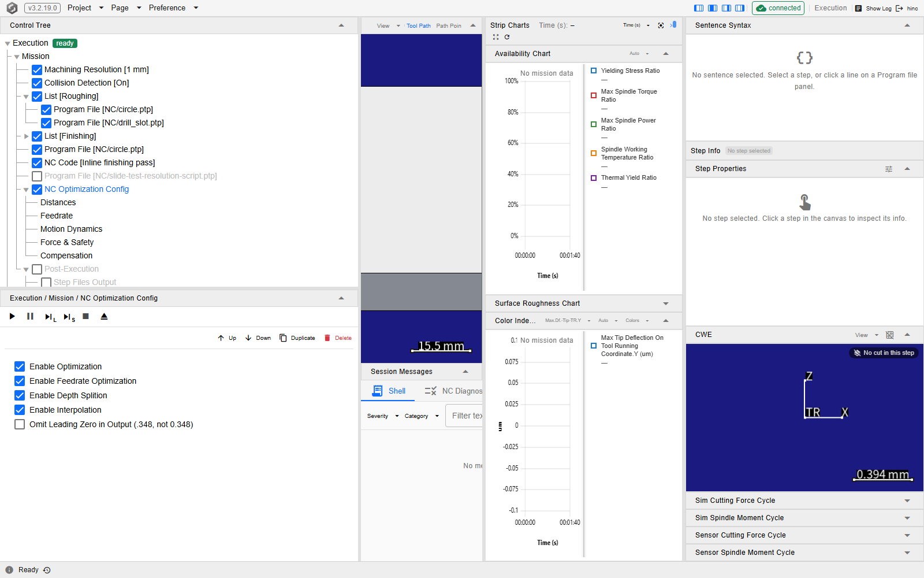
Task: Click the curly braces Sentence Syntax icon
Action: click(804, 58)
